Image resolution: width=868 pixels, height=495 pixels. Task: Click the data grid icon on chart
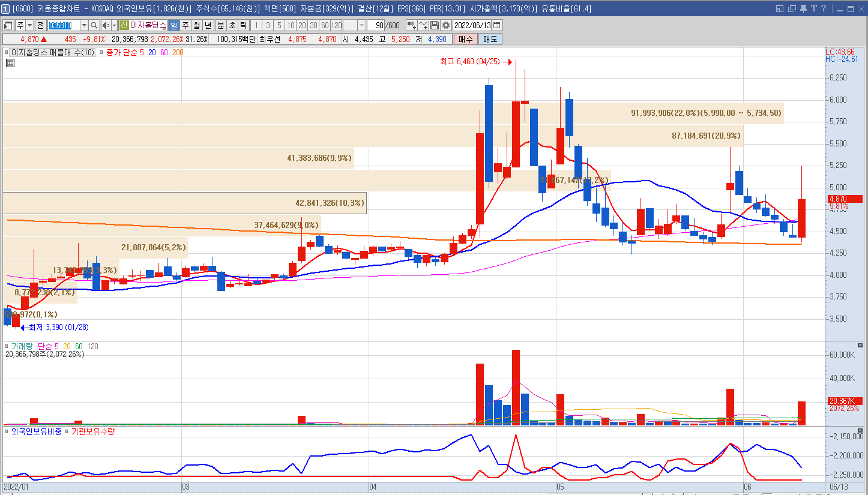click(x=10, y=62)
